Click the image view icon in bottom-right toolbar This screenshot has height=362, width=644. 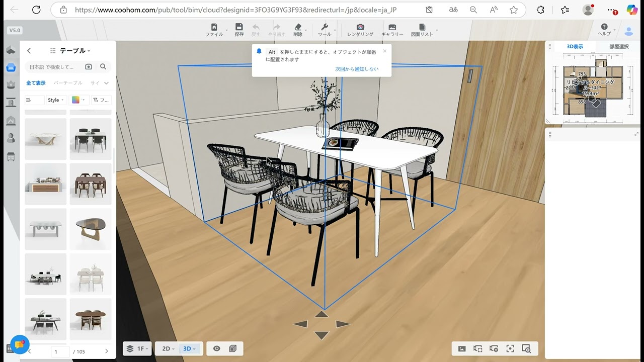coord(462,349)
